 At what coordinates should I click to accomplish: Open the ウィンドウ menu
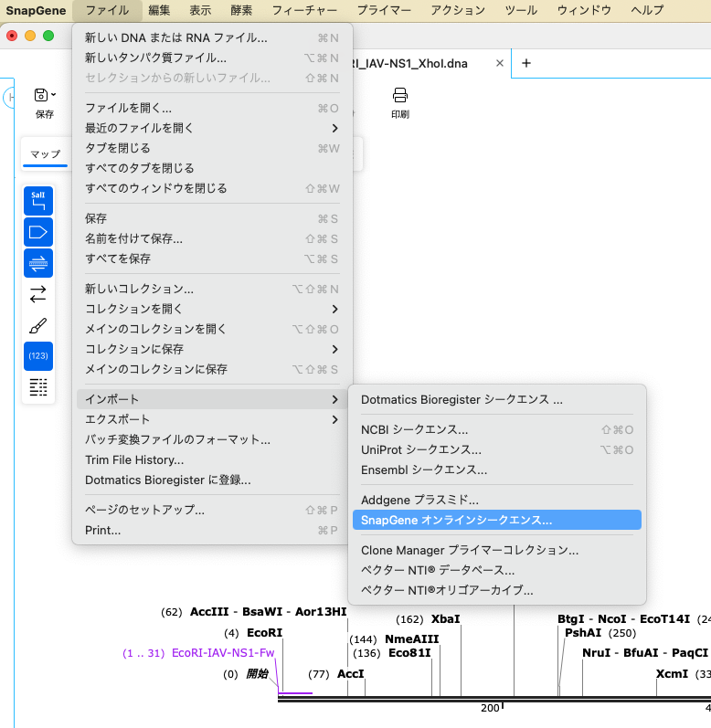584,10
